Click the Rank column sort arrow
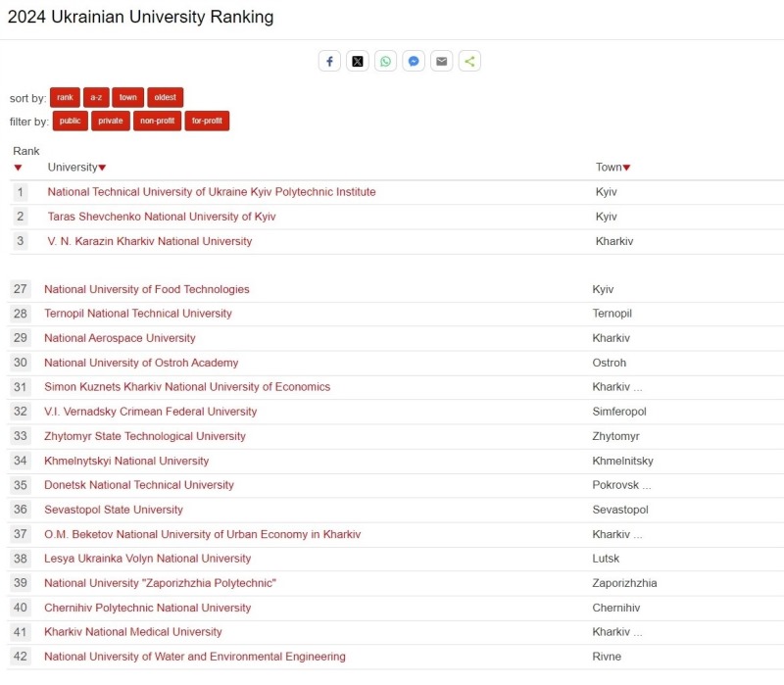The width and height of the screenshot is (784, 685). 18,168
